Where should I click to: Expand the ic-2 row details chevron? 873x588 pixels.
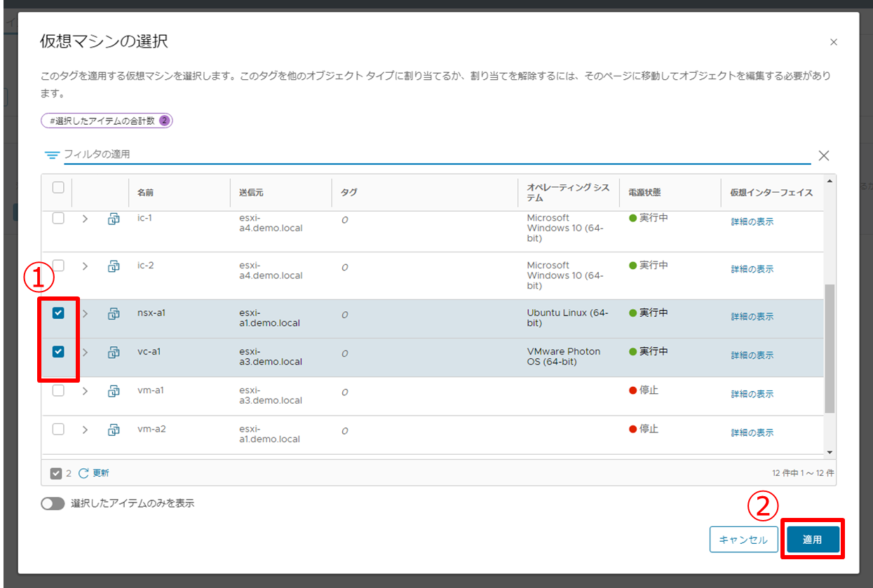click(x=85, y=266)
